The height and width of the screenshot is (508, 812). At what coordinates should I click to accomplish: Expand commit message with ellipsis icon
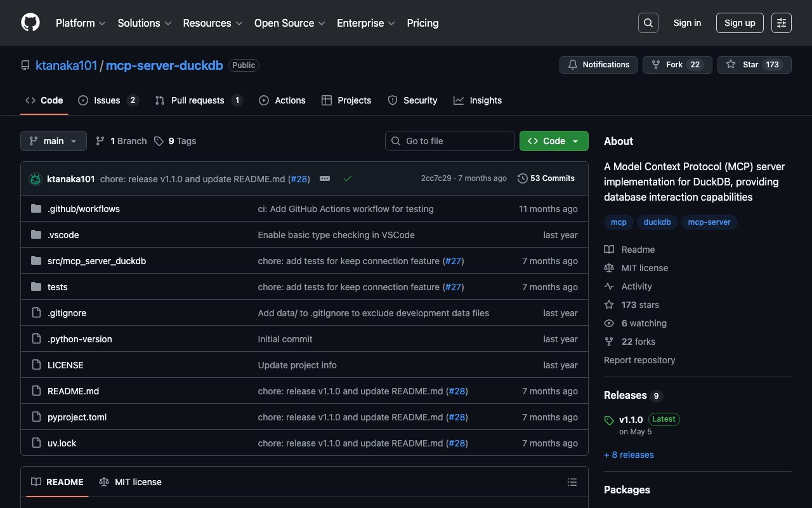[325, 179]
